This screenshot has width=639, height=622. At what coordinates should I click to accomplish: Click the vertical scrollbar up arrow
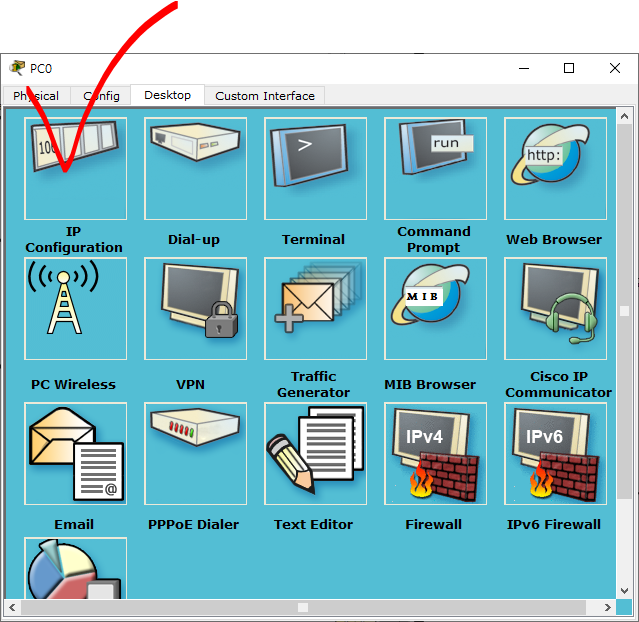coord(624,117)
